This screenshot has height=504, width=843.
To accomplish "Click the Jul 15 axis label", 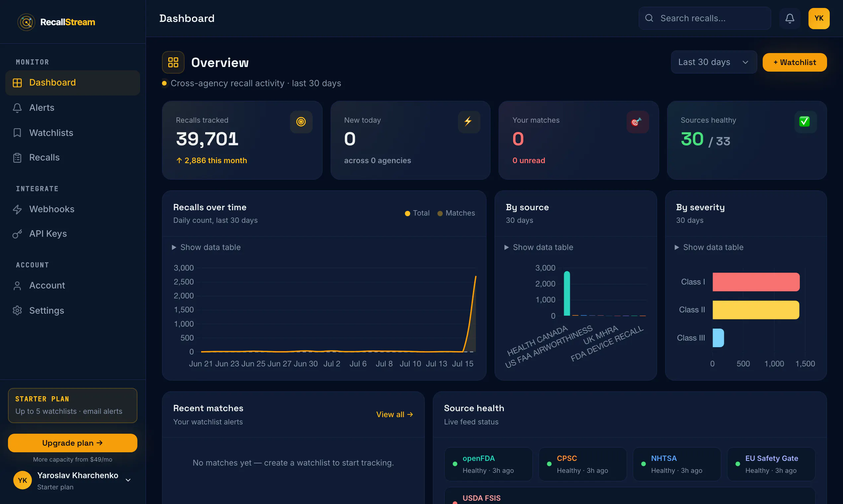I will 462,364.
